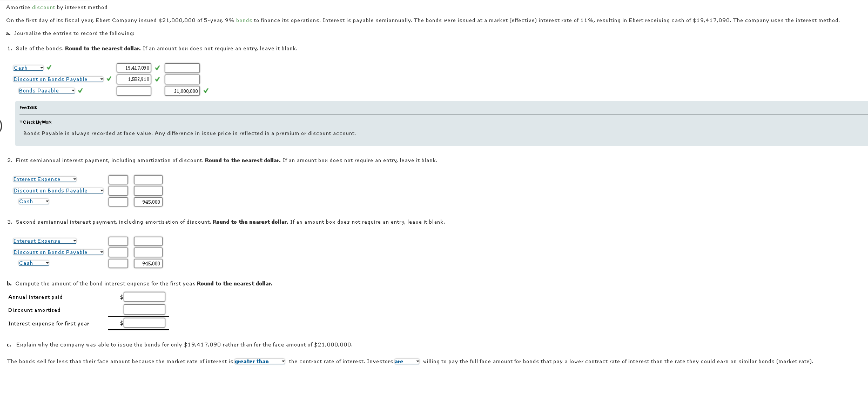Open Discount on Bonds Payable dropdown, first semiannual payment
The height and width of the screenshot is (407, 868).
coord(58,190)
